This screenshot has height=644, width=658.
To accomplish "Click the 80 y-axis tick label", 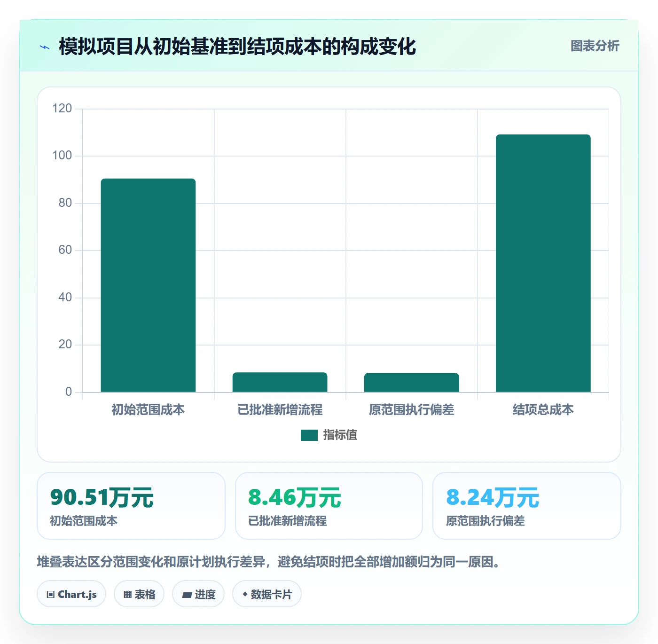I will click(x=65, y=203).
